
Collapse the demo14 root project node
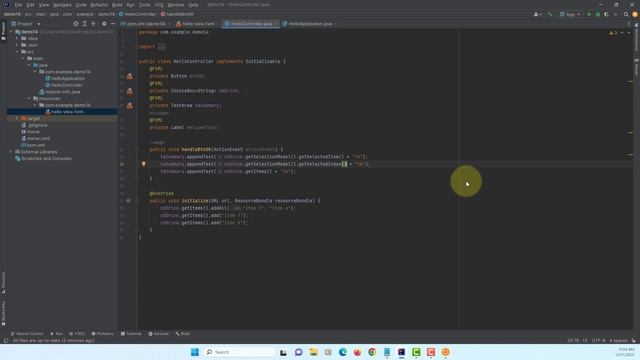click(x=11, y=31)
